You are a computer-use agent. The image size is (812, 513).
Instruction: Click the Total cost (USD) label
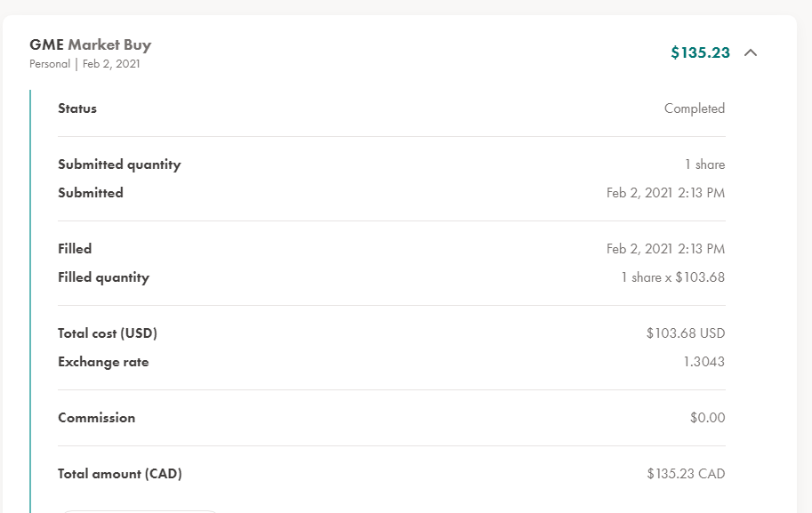coord(108,333)
